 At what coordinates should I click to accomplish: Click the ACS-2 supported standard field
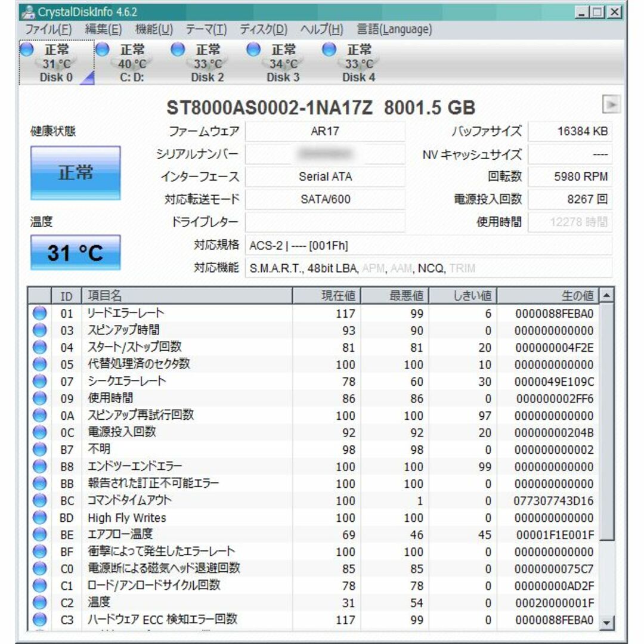click(x=429, y=246)
